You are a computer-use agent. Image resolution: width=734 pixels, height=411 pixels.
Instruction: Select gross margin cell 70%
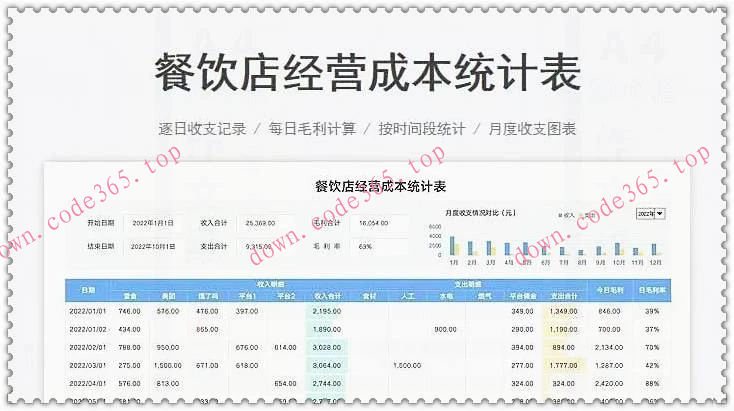click(652, 347)
